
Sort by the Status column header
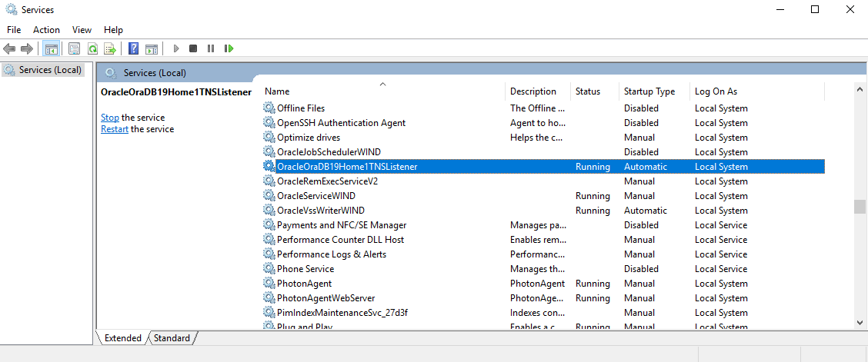(x=595, y=91)
